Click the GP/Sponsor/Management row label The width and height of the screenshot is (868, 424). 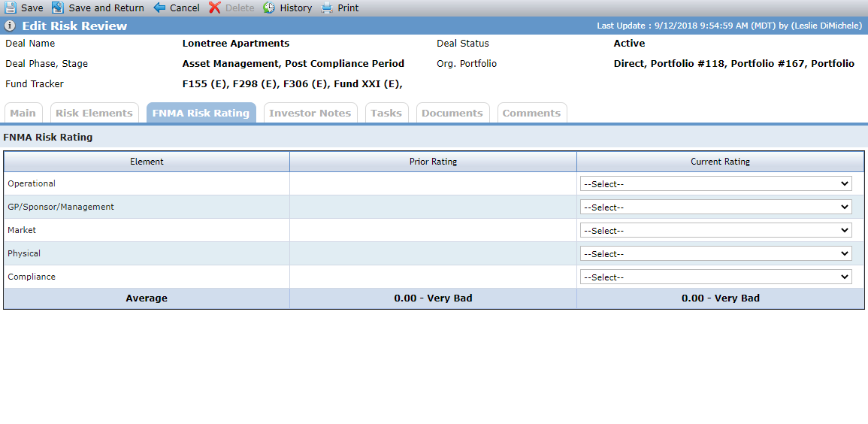click(x=61, y=207)
